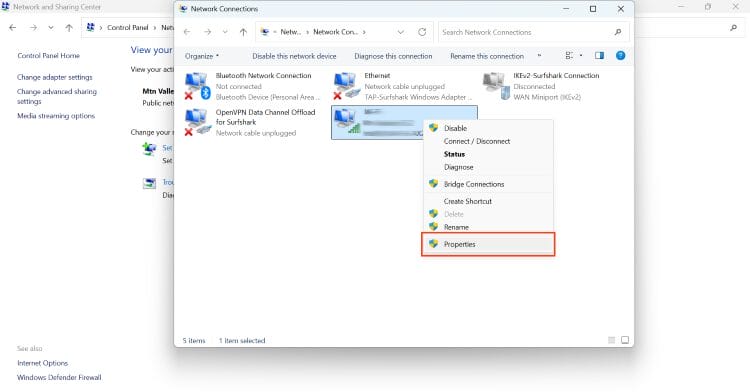Refresh the Network Connections address bar

pyautogui.click(x=422, y=32)
